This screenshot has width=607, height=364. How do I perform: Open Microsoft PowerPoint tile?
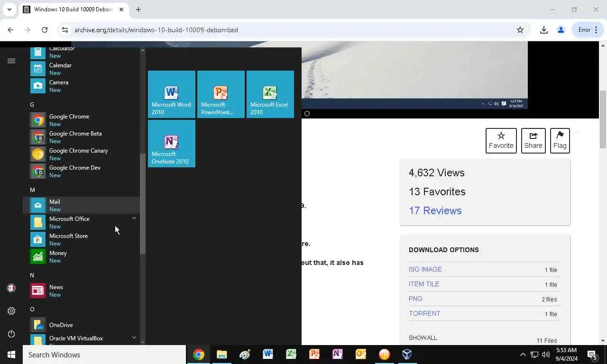point(221,94)
